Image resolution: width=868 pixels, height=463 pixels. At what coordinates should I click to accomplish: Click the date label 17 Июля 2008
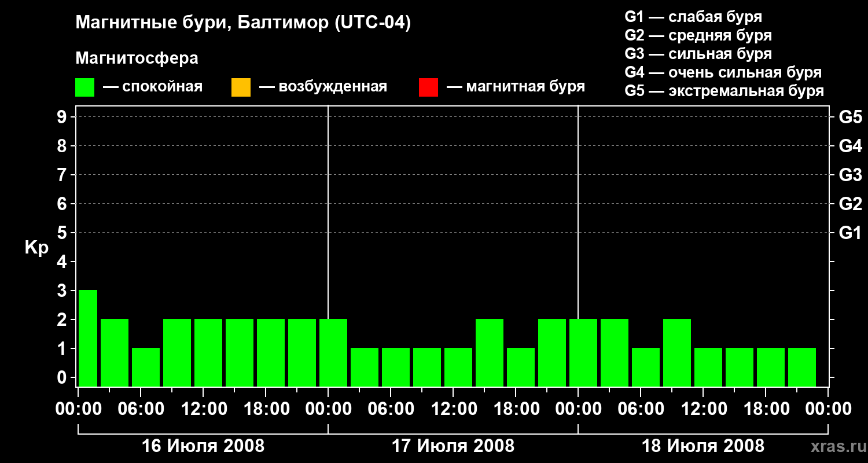point(453,446)
